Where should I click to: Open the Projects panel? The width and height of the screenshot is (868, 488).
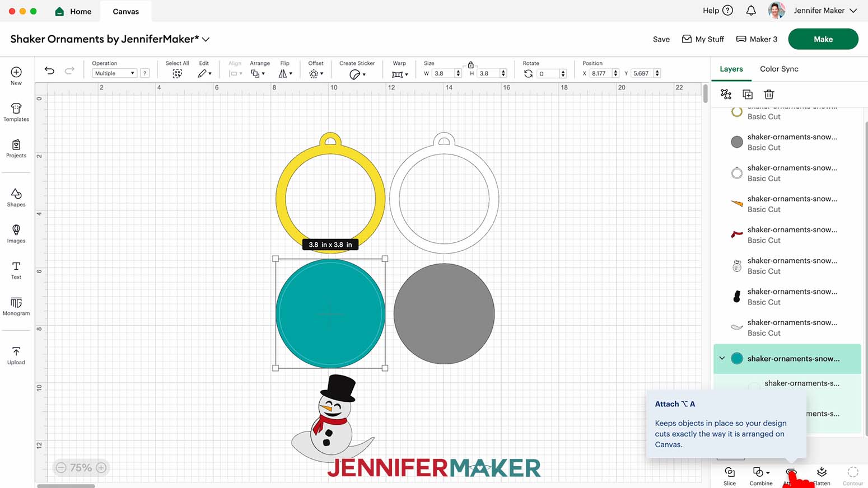[x=16, y=149]
